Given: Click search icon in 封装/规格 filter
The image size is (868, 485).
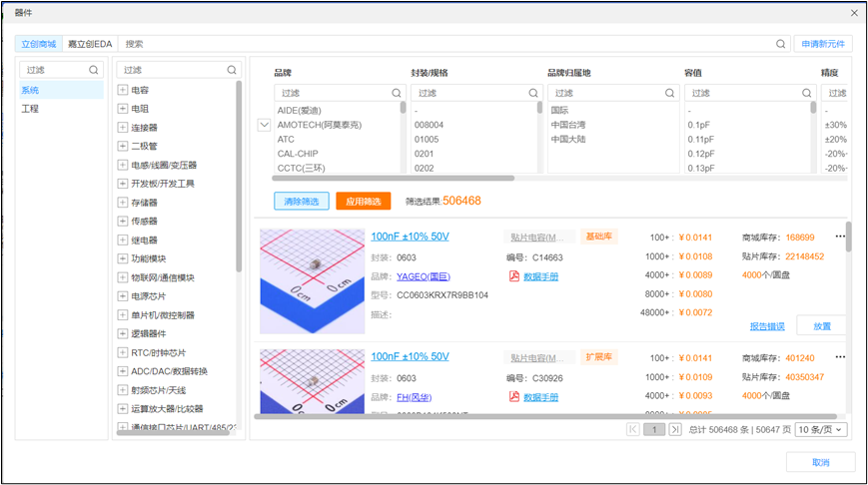Looking at the screenshot, I should click(533, 93).
